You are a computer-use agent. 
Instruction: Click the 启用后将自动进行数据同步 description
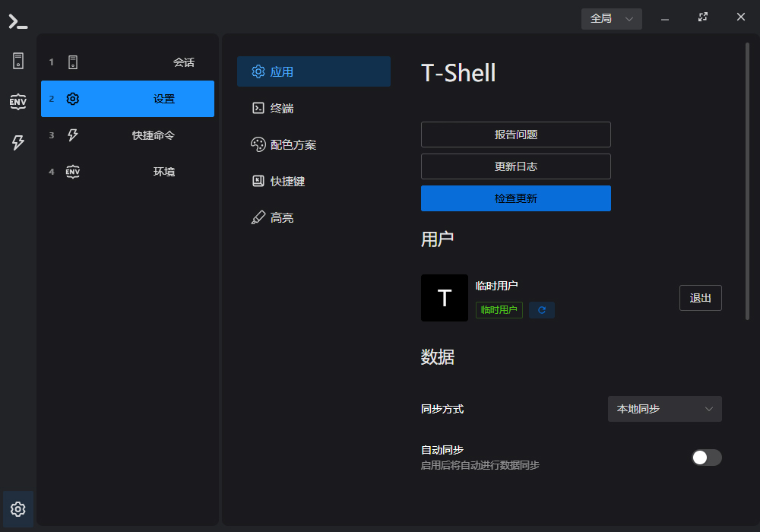480,465
